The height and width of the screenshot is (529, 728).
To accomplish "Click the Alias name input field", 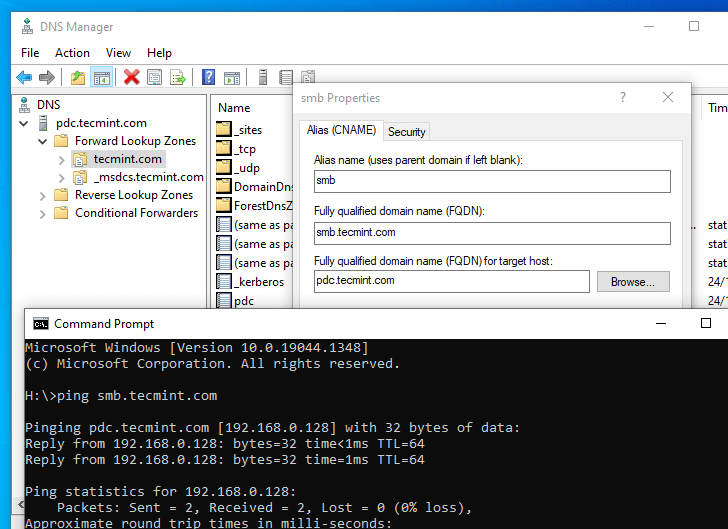I will (x=490, y=181).
